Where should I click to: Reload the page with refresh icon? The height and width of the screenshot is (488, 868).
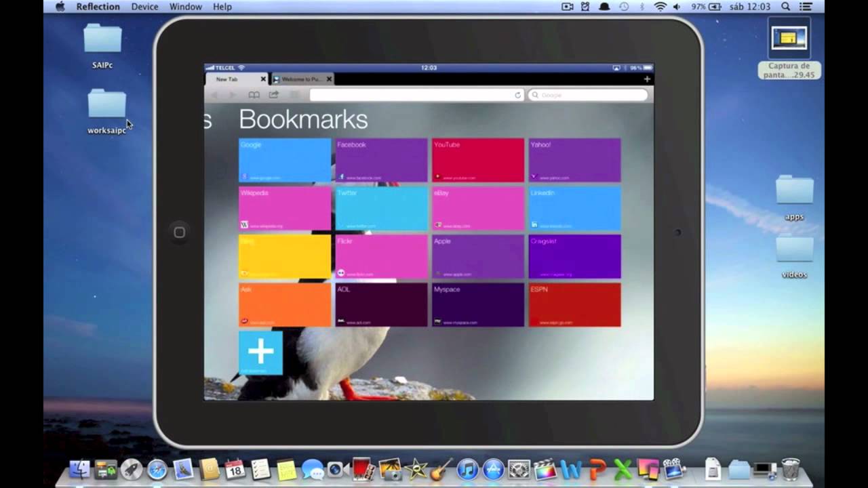tap(517, 96)
